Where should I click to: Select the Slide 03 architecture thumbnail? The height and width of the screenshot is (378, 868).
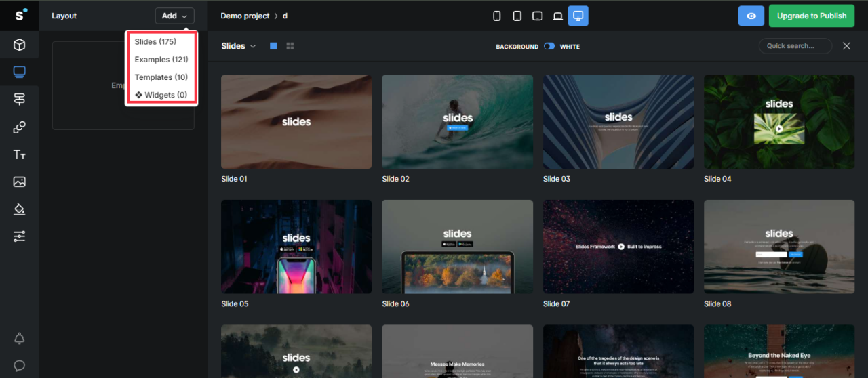[x=618, y=122]
